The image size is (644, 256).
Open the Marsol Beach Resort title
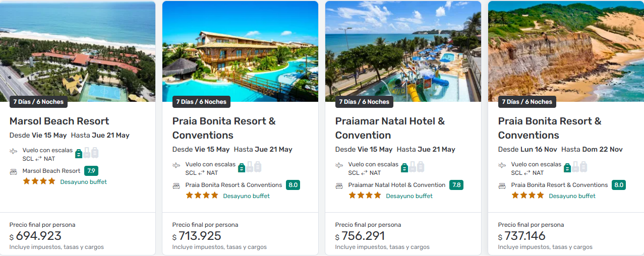(60, 121)
